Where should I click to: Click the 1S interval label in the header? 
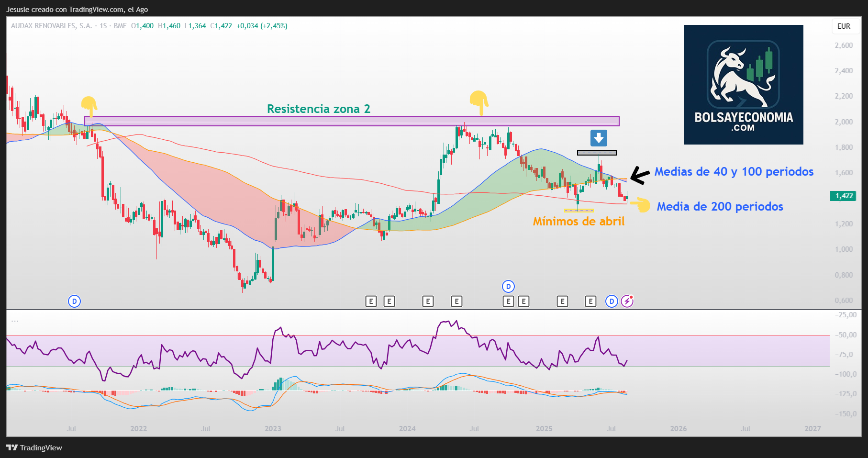tap(103, 26)
